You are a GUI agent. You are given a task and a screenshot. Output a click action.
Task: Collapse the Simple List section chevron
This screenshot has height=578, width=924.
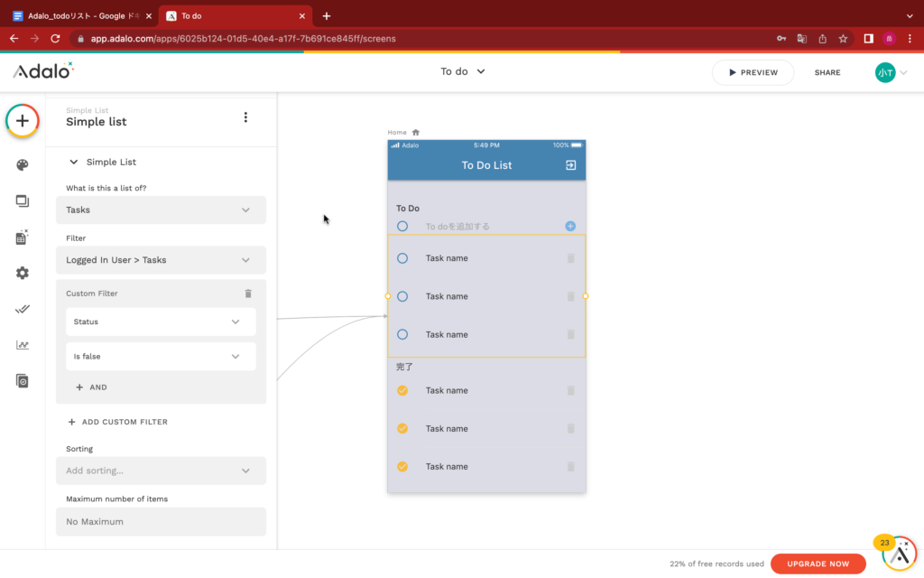click(x=74, y=162)
